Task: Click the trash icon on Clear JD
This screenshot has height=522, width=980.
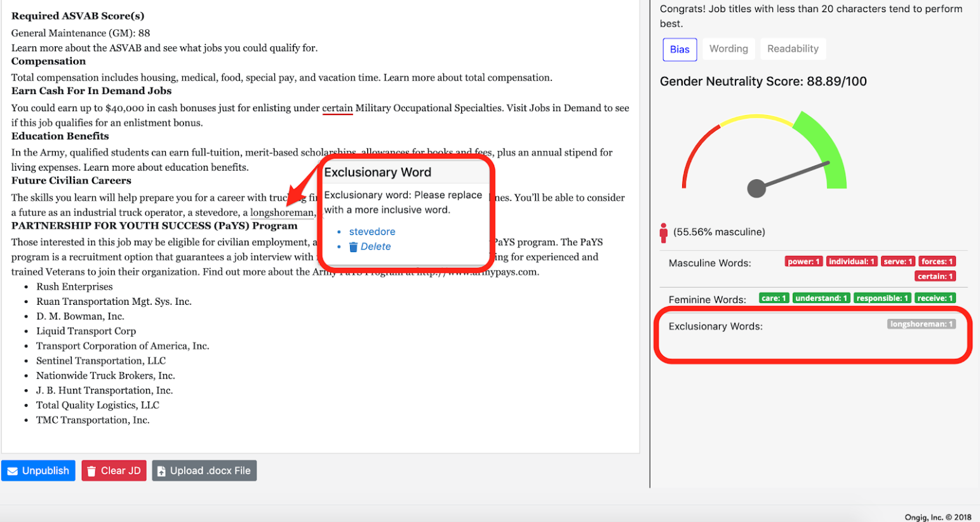Action: pyautogui.click(x=91, y=471)
